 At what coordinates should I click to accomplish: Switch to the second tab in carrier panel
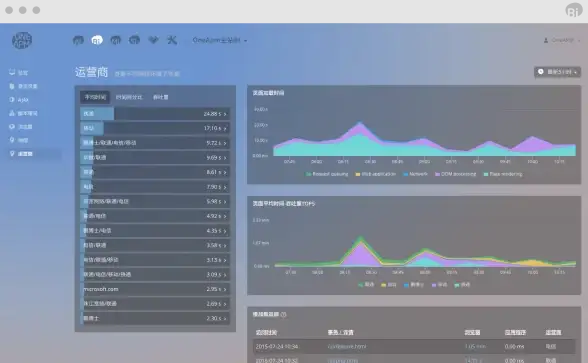point(129,97)
